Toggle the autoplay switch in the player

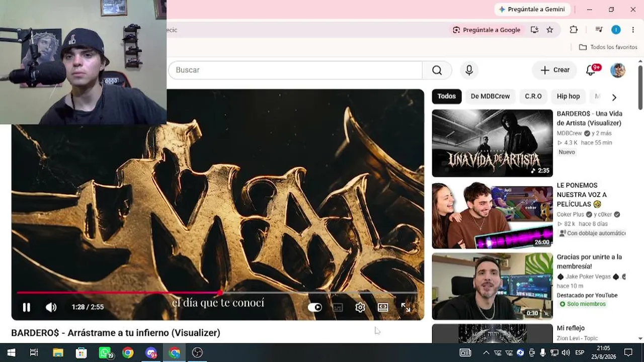(315, 307)
